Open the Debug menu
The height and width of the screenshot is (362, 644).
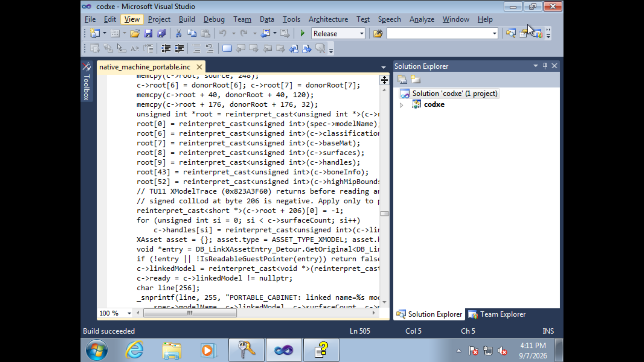[214, 19]
